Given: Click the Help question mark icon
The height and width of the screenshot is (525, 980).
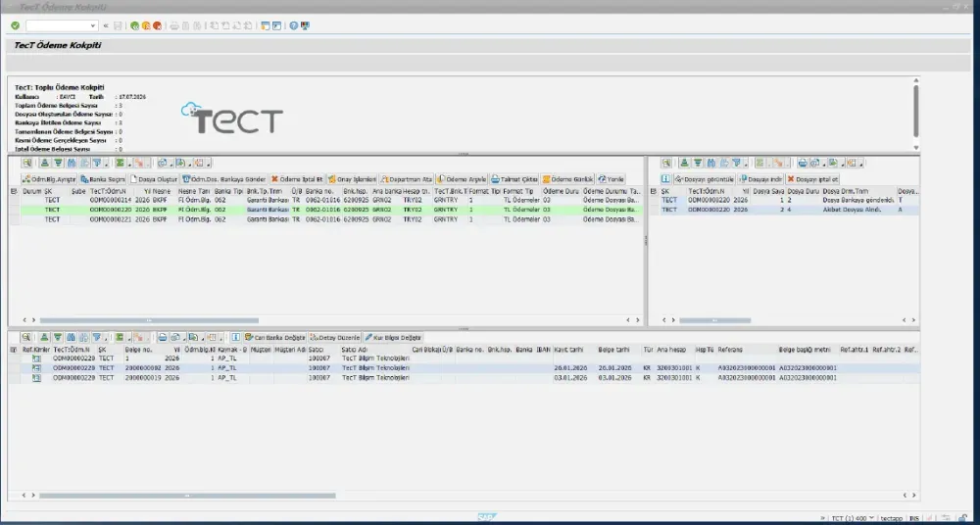Looking at the screenshot, I should point(293,25).
